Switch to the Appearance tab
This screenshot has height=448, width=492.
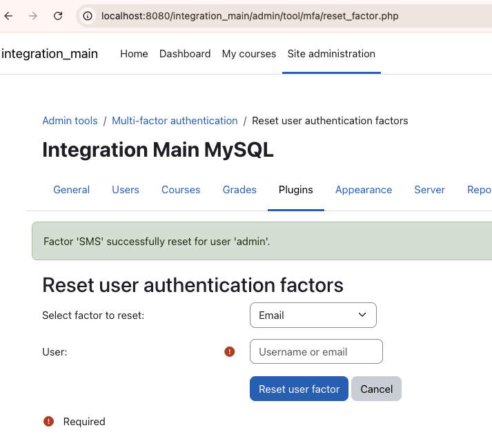click(364, 190)
